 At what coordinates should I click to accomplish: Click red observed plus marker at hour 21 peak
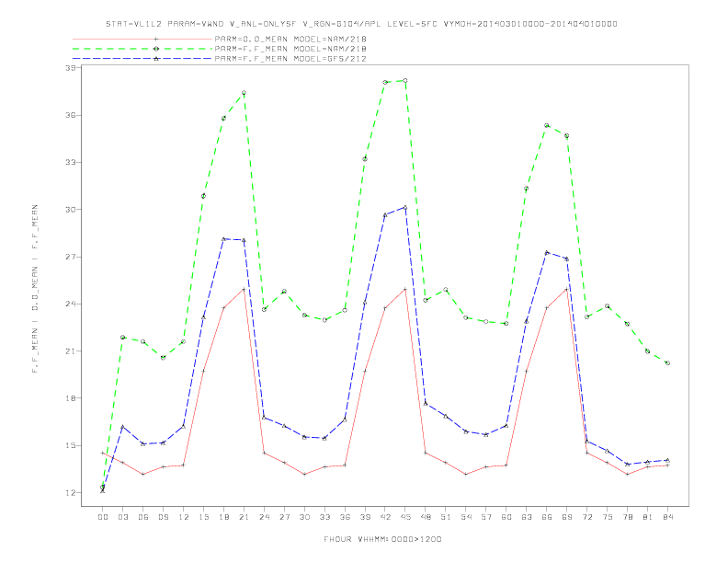point(244,290)
